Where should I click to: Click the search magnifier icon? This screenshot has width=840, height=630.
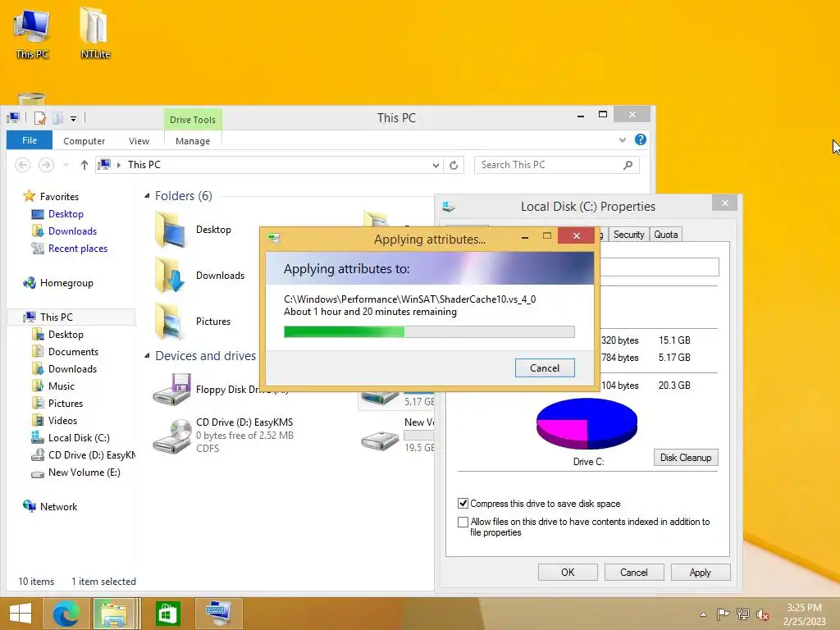(628, 165)
